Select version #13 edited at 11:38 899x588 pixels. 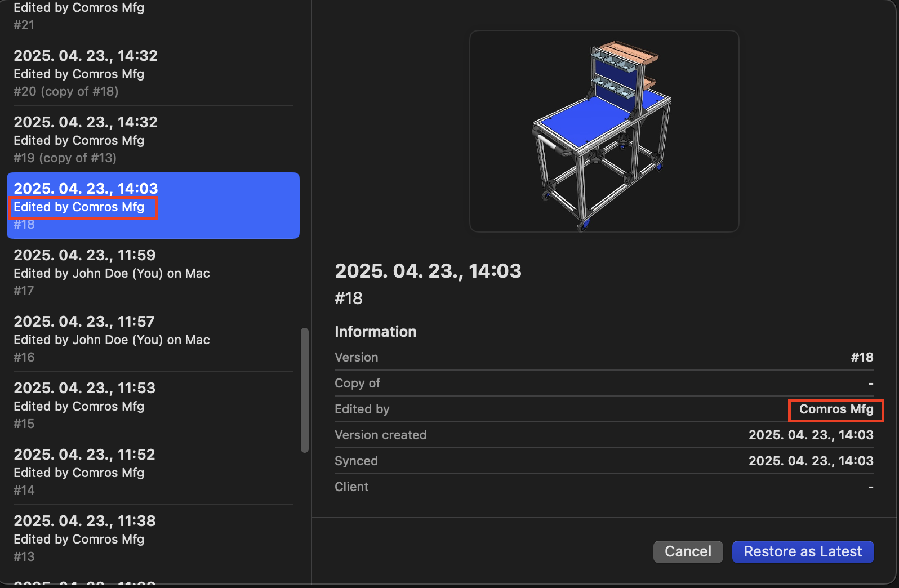[x=153, y=538]
